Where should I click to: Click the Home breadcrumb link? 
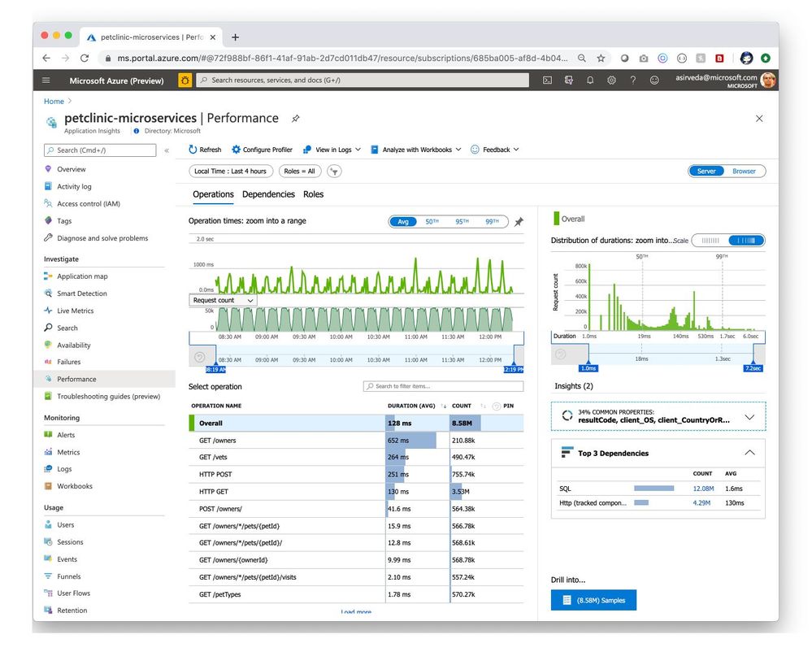pos(54,102)
